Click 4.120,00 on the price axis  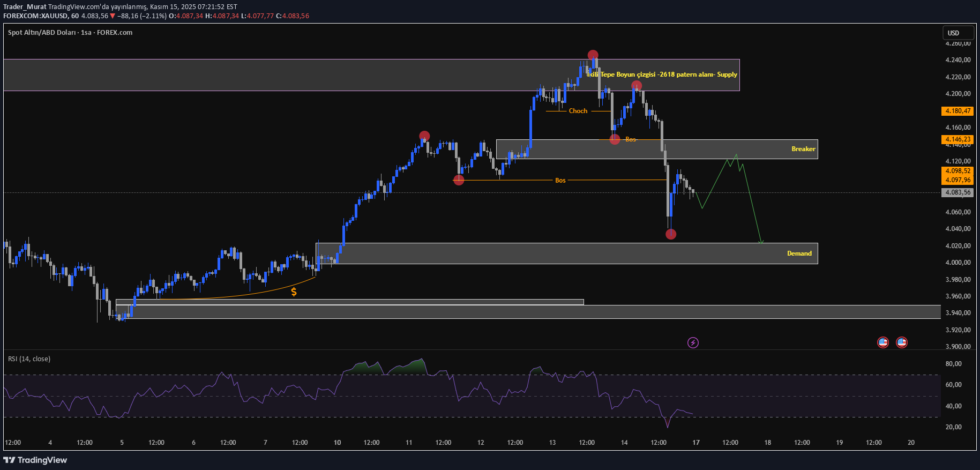(958, 161)
